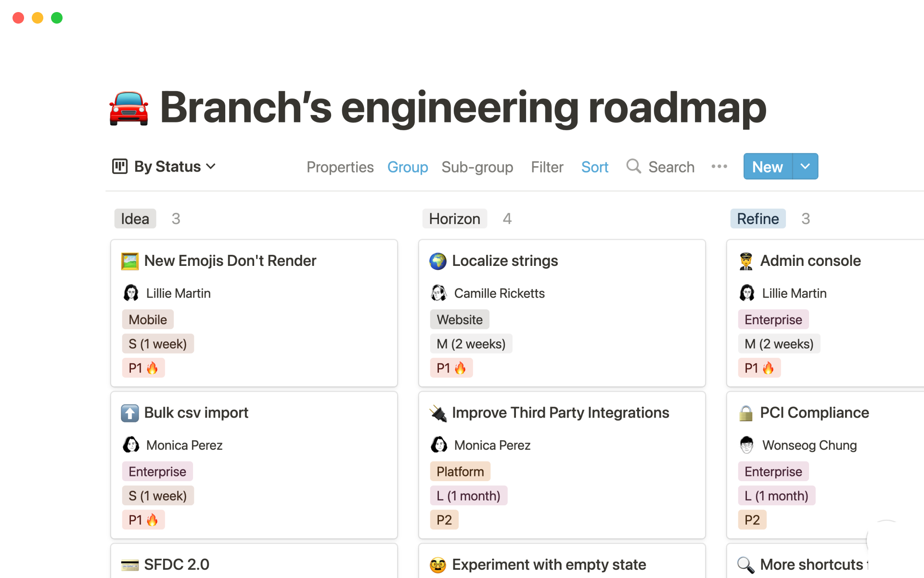
Task: Open Search across roadmap items
Action: (662, 167)
